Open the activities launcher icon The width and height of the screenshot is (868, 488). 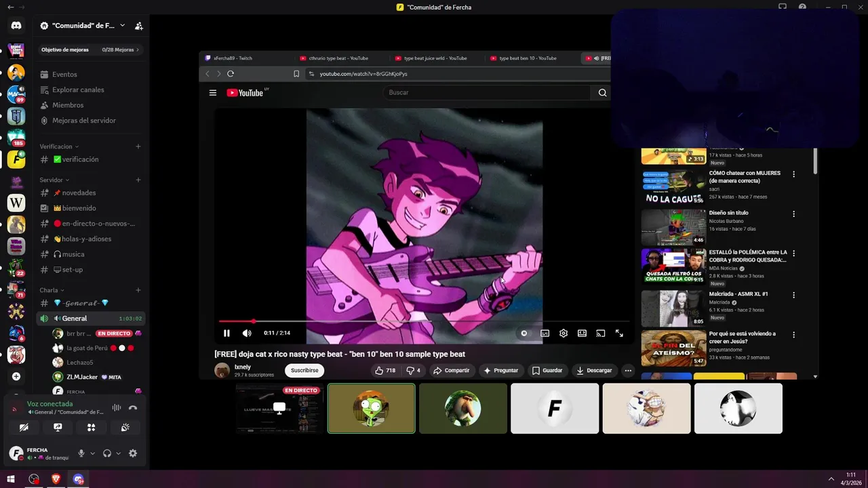pos(91,428)
